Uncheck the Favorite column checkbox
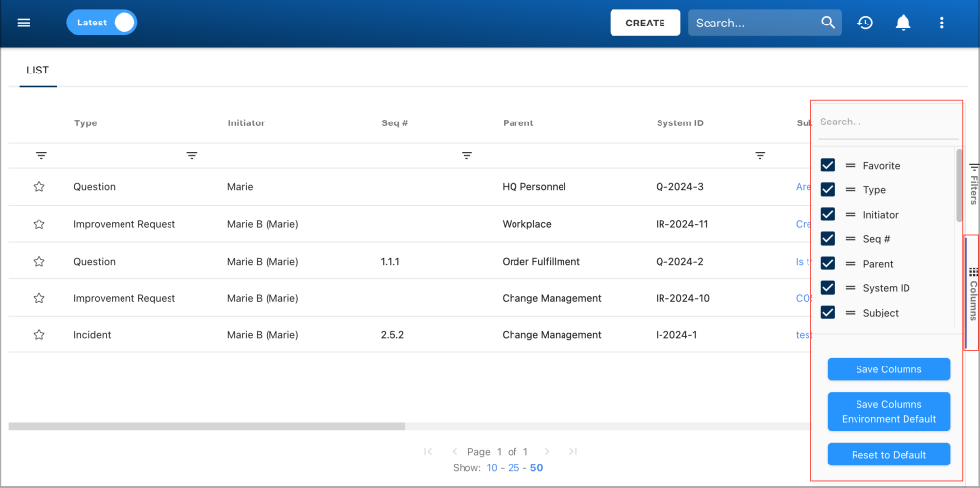 pyautogui.click(x=828, y=165)
